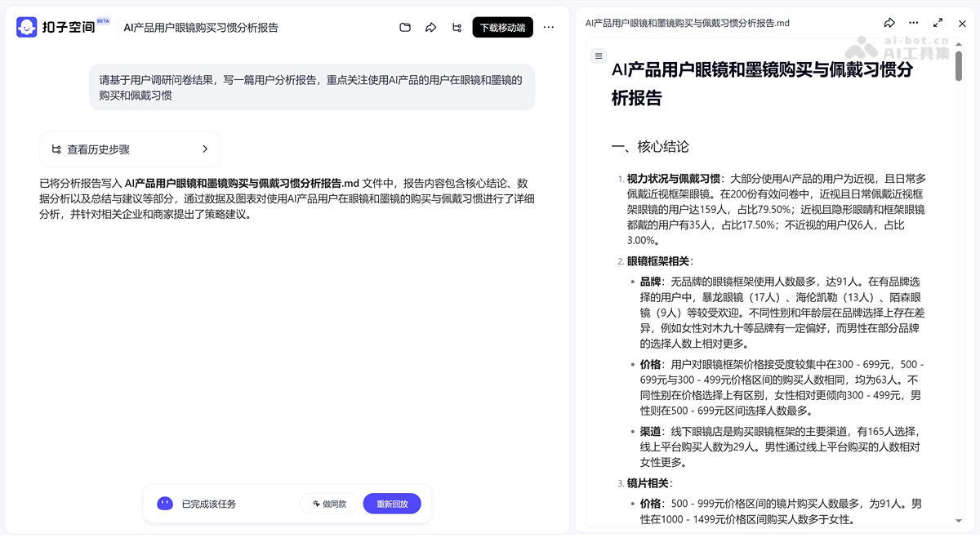This screenshot has height=551, width=980.
Task: Click the 查看历史步骤 steps icon
Action: pos(56,149)
